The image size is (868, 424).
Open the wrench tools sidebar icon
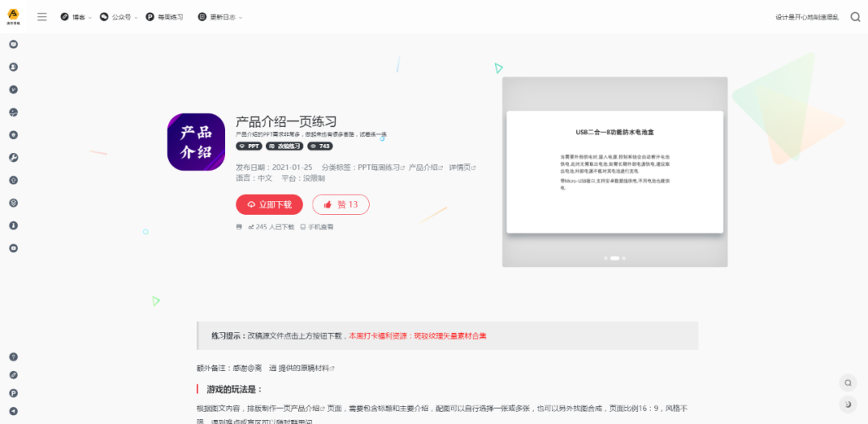pyautogui.click(x=14, y=158)
